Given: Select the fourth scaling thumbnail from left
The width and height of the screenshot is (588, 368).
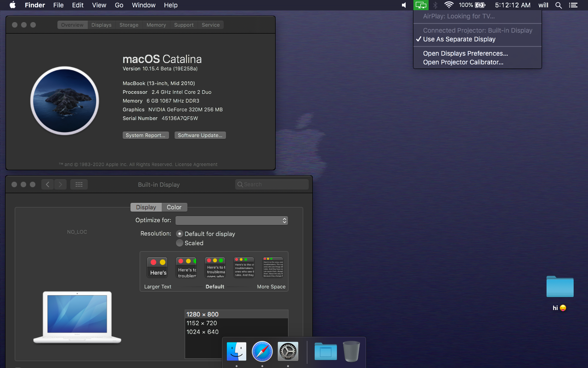Looking at the screenshot, I should pos(244,268).
